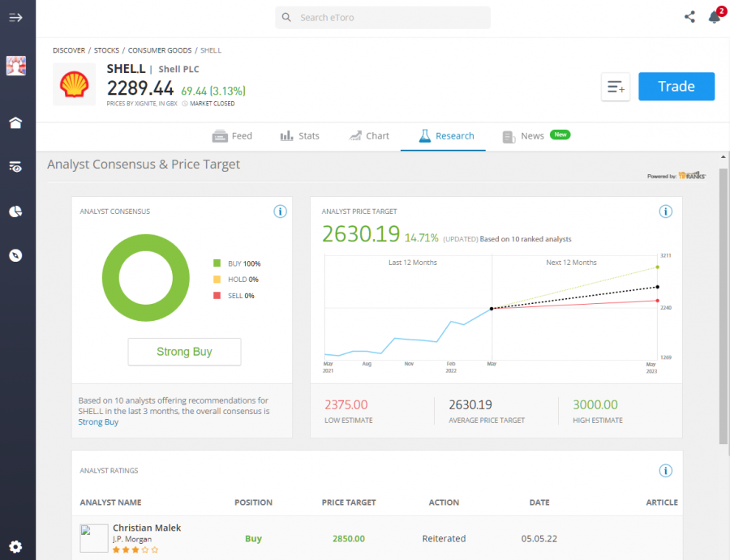730x560 pixels.
Task: Navigate to CONSUMER GOODS breadcrumb
Action: [160, 50]
